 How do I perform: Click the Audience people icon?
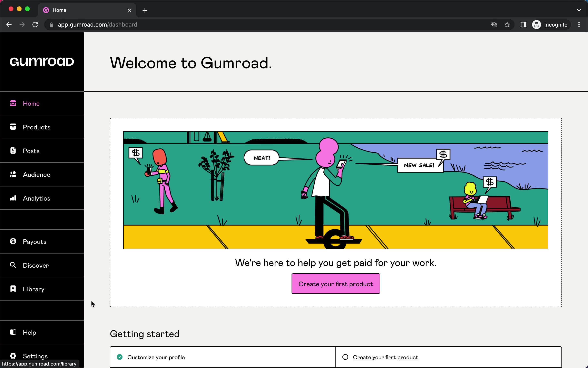coord(13,174)
